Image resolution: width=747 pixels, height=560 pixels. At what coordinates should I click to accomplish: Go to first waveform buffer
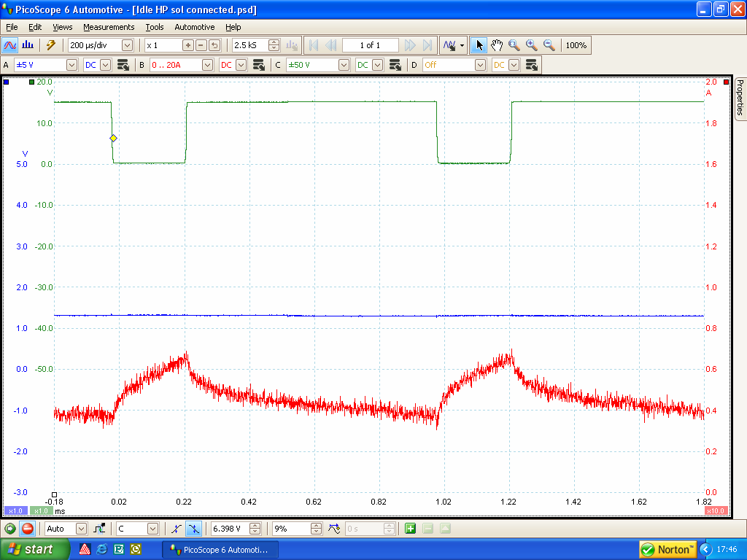pyautogui.click(x=314, y=45)
